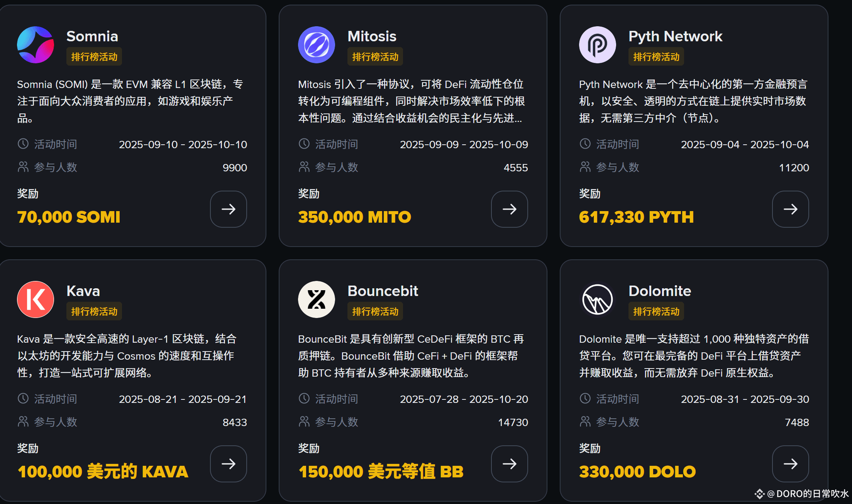Viewport: 852px width, 504px height.
Task: Open Somnia campaign via arrow button
Action: point(229,209)
